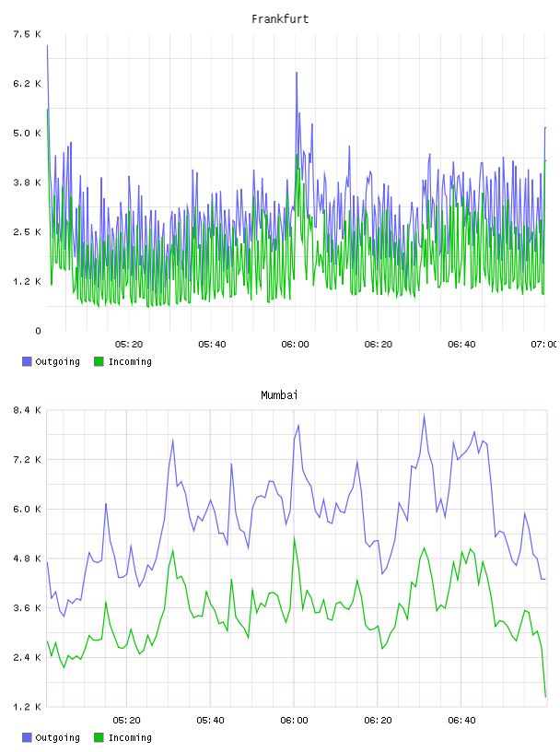Click 8.4 K axis label on Mumbai chart
560x752 pixels.
[x=27, y=410]
